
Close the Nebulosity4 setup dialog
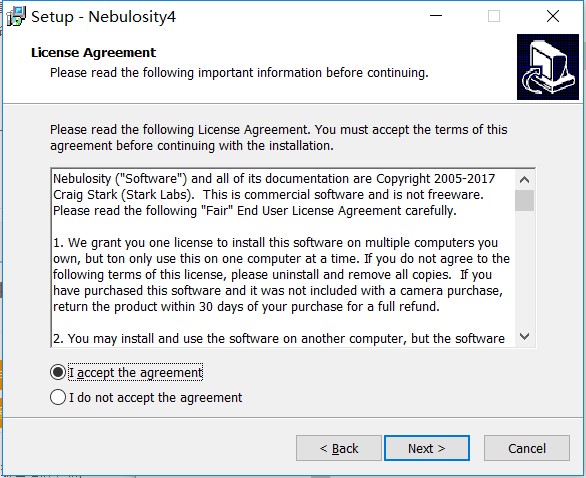(553, 16)
